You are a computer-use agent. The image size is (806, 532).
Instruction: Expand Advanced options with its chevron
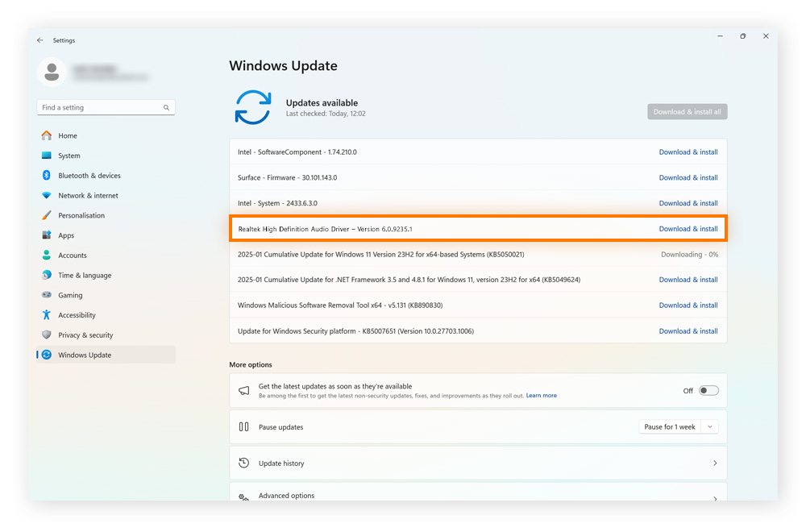(715, 498)
